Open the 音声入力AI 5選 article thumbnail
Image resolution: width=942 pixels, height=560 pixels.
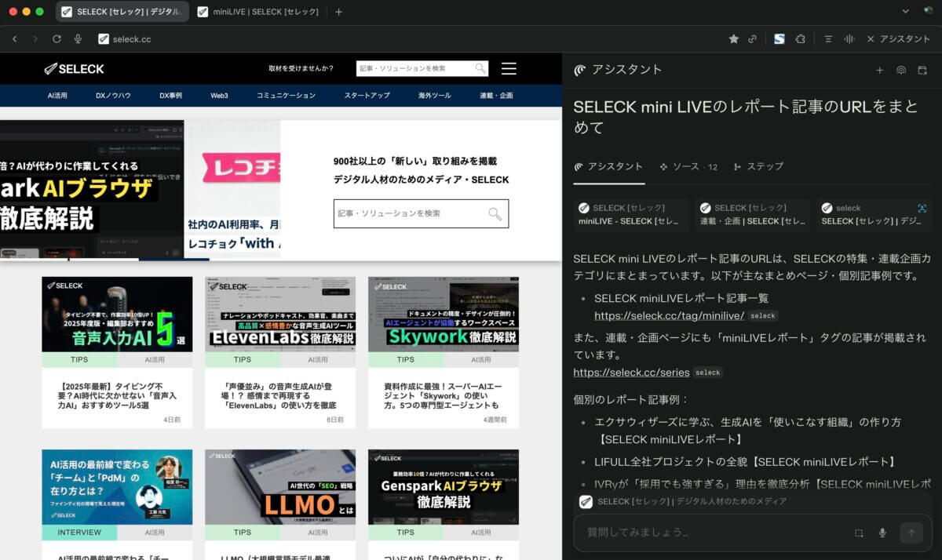click(x=117, y=314)
